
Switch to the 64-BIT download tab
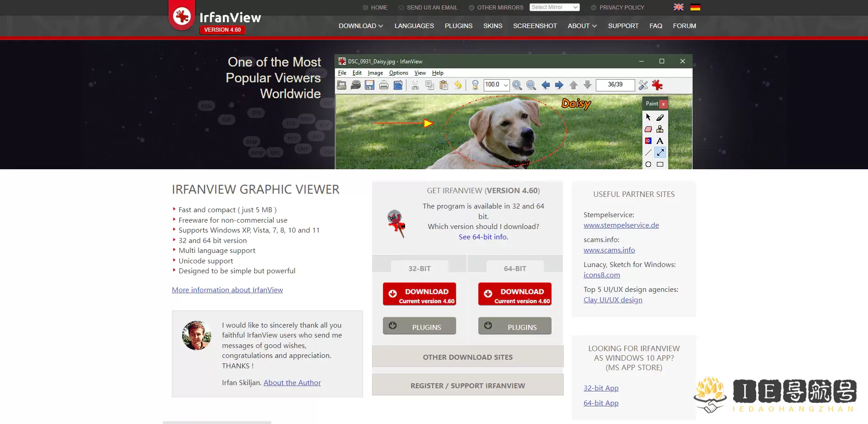pyautogui.click(x=514, y=268)
